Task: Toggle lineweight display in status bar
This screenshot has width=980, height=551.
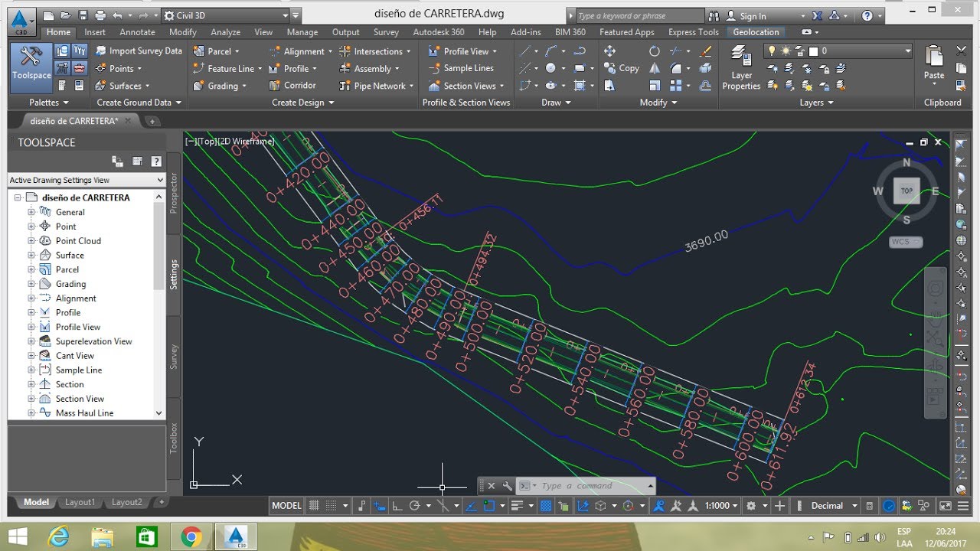Action: 517,506
